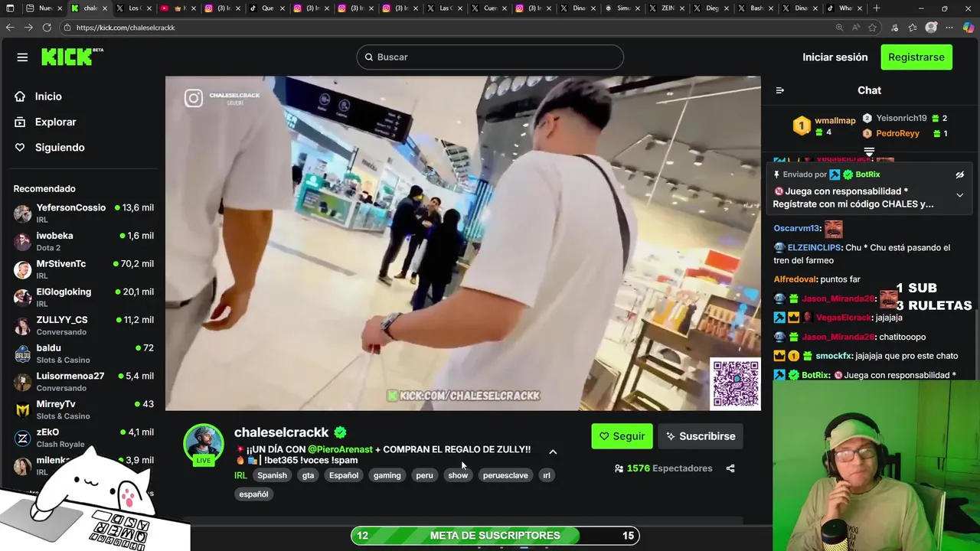
Task: Click Alfredoval username in chat
Action: [x=795, y=280]
